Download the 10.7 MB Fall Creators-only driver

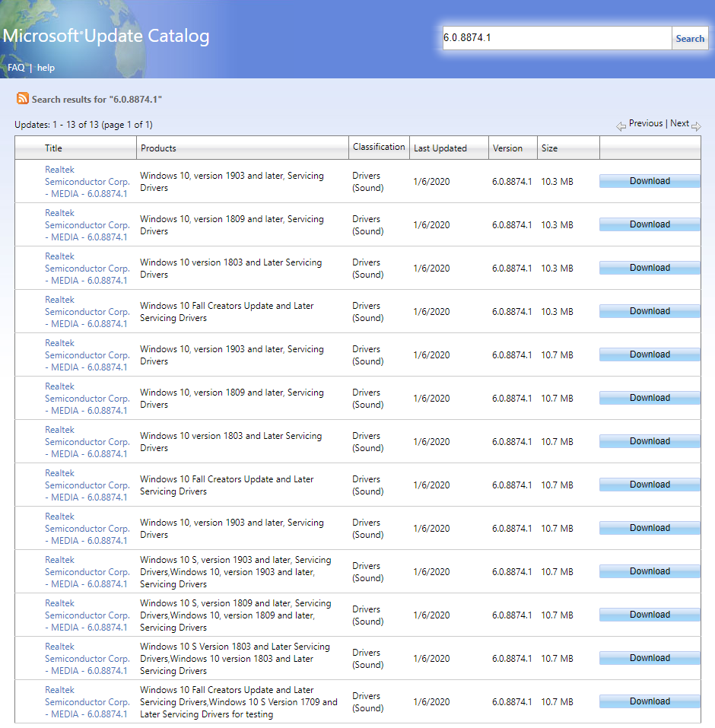pyautogui.click(x=650, y=485)
